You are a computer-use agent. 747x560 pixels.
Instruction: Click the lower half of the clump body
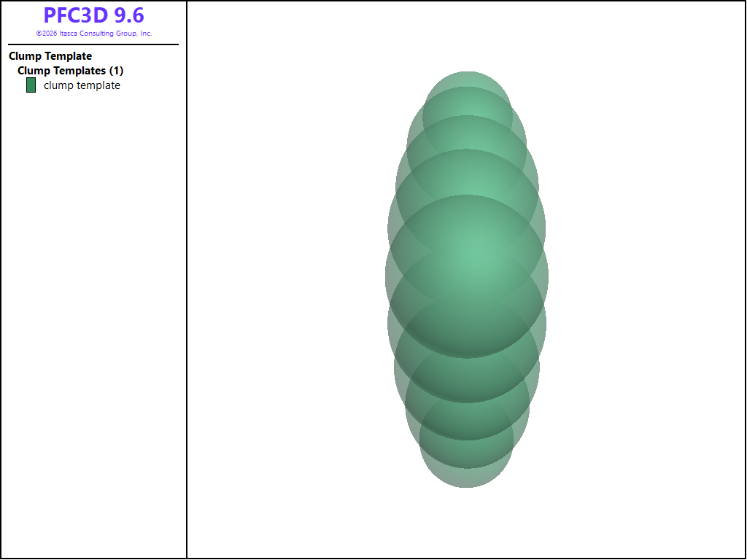(x=467, y=379)
